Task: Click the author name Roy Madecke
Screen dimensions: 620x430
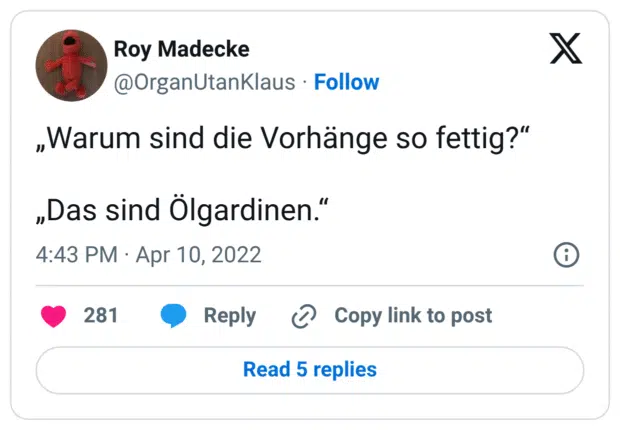Action: click(x=182, y=49)
